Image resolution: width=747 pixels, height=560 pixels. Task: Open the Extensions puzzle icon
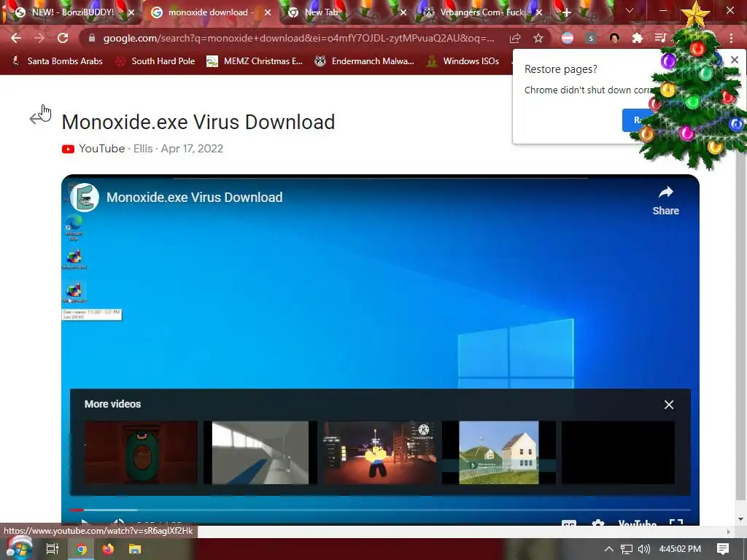pyautogui.click(x=638, y=38)
